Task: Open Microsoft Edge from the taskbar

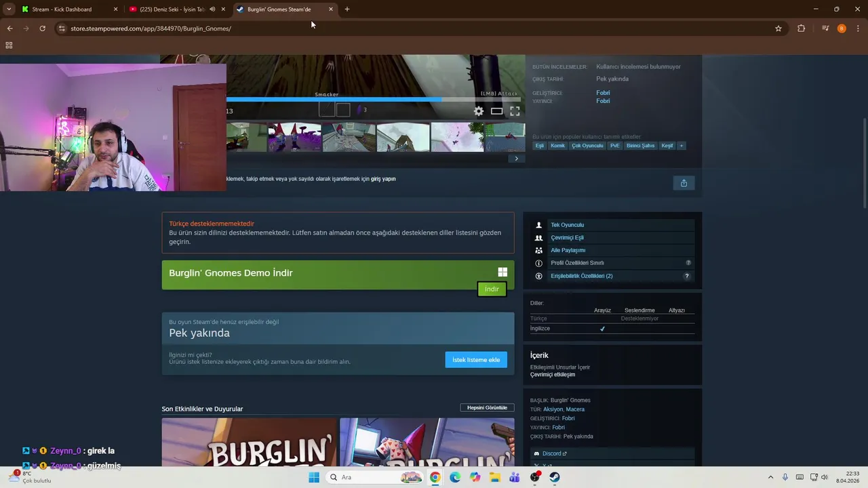Action: click(455, 477)
